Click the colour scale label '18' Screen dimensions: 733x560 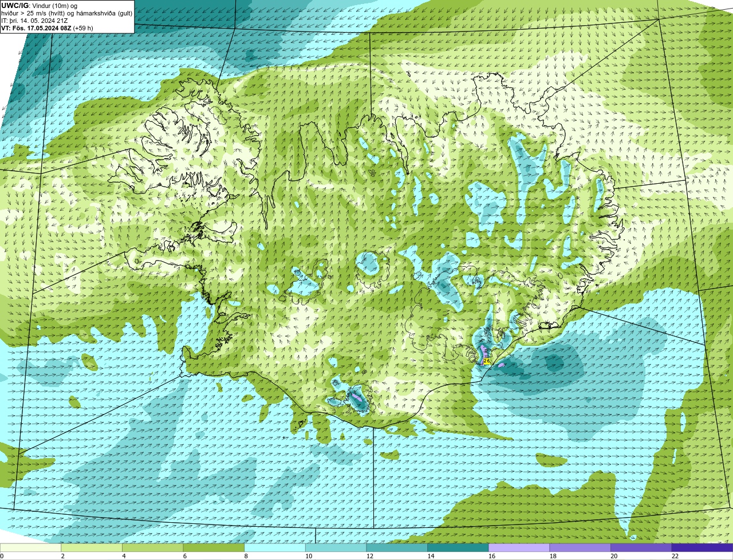coord(553,556)
